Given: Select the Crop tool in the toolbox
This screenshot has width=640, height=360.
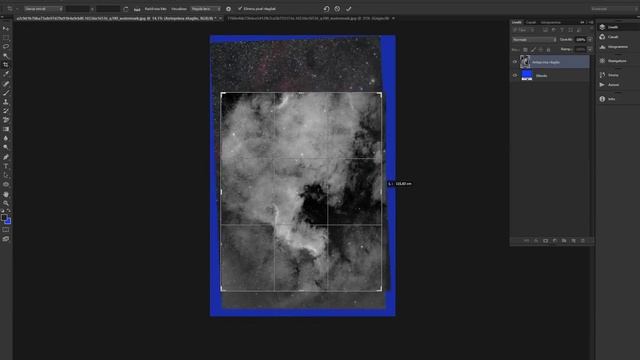Looking at the screenshot, I should click(6, 65).
